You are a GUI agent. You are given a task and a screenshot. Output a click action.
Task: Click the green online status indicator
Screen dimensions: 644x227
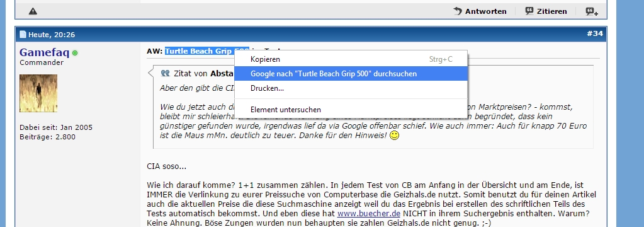coord(75,53)
